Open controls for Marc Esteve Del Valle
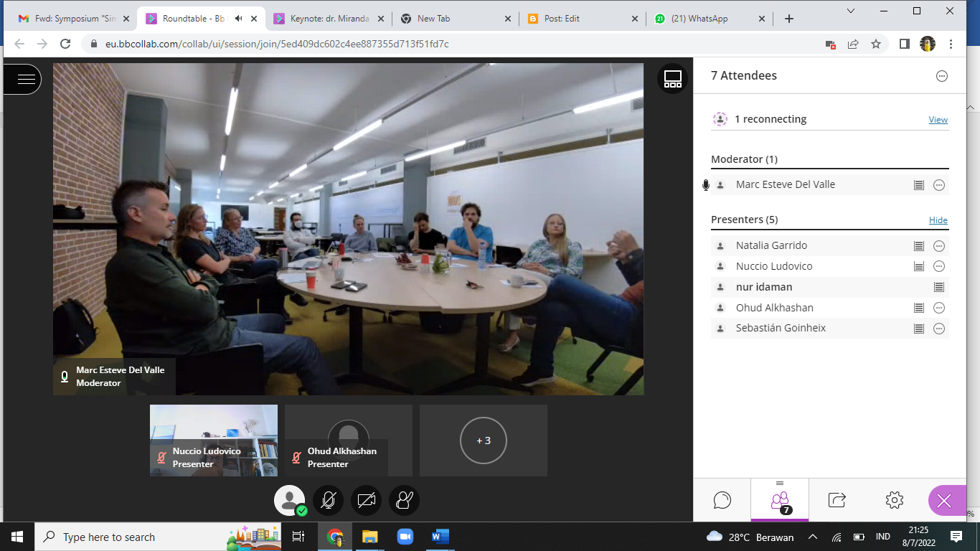980x551 pixels. pos(939,185)
